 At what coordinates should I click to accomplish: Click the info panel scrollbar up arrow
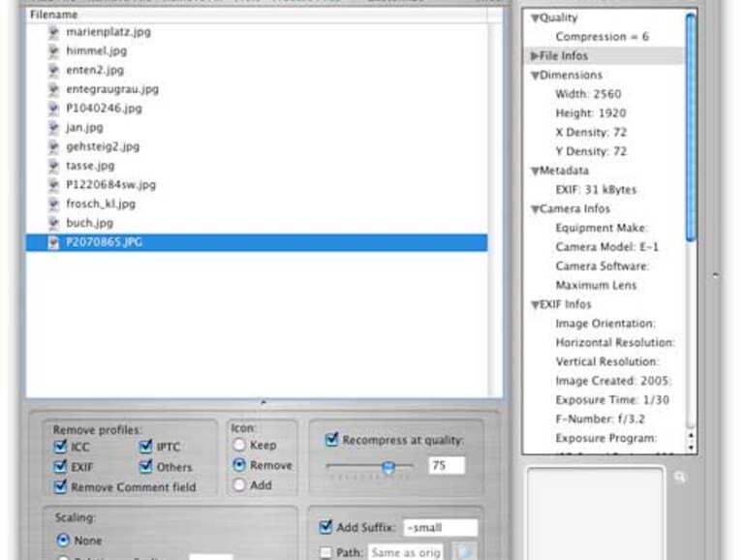691,435
